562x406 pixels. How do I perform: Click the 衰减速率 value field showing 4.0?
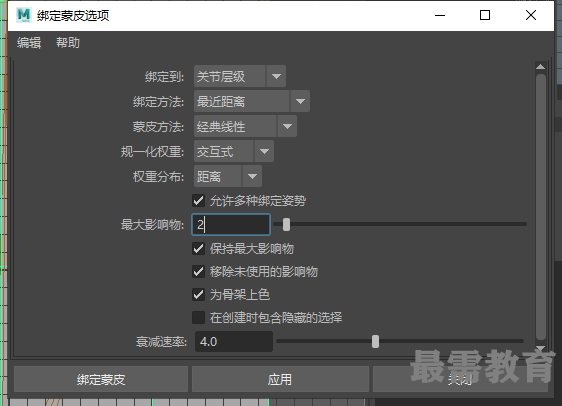tap(234, 341)
